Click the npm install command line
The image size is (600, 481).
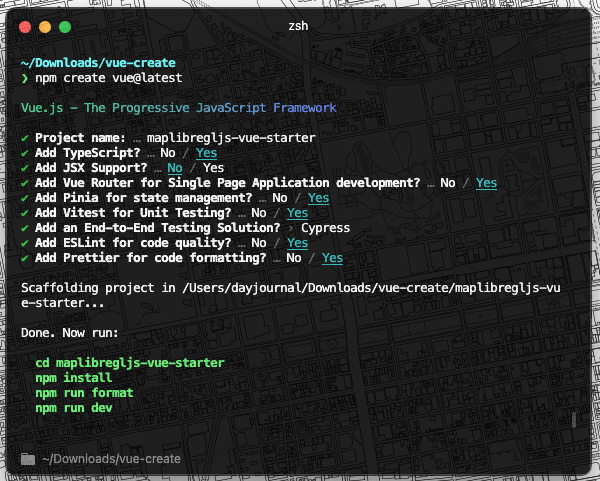point(73,378)
